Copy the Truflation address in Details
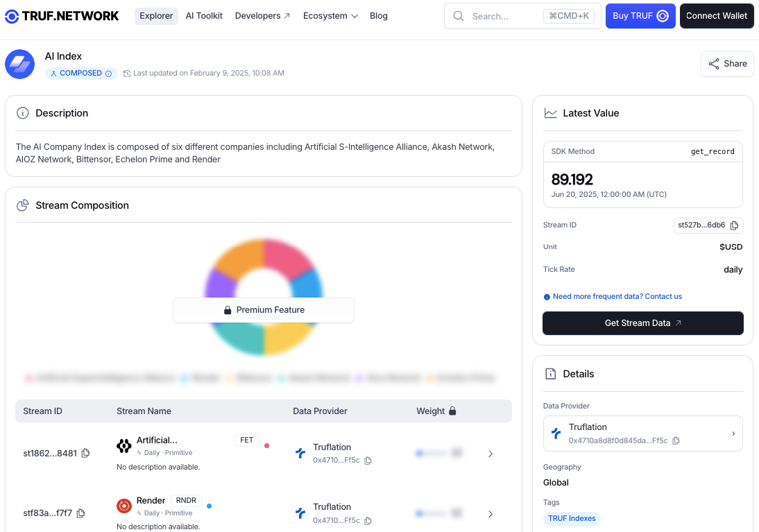The image size is (759, 532). (x=676, y=440)
